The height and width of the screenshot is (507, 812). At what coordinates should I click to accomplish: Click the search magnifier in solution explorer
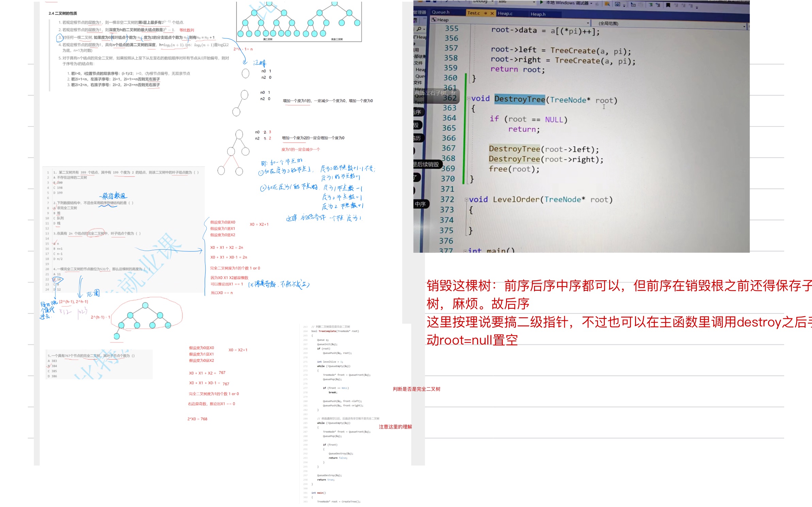(x=419, y=29)
